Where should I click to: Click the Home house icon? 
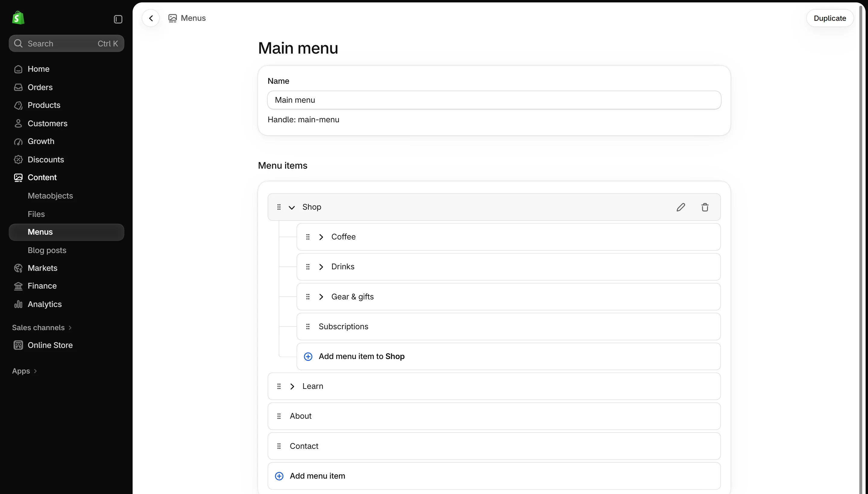point(18,69)
